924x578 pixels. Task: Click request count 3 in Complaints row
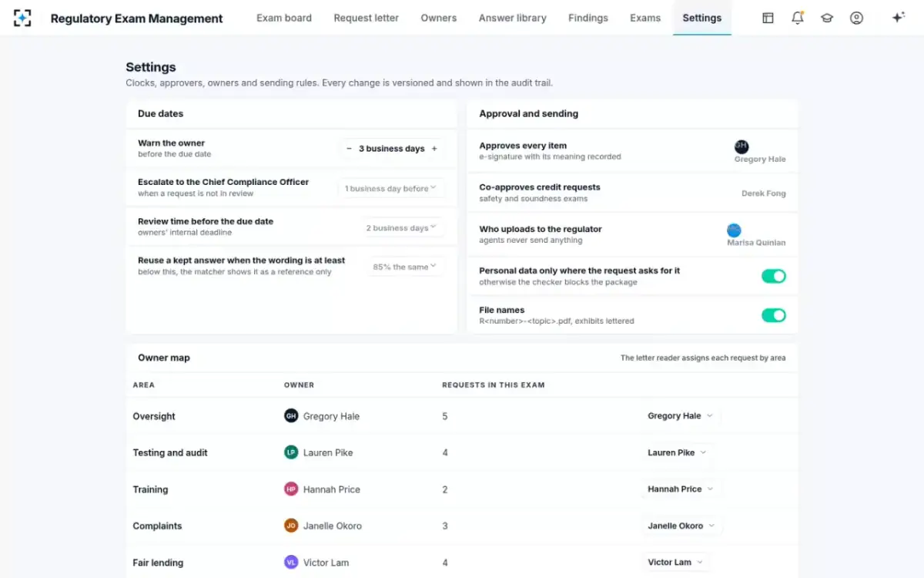(x=445, y=526)
